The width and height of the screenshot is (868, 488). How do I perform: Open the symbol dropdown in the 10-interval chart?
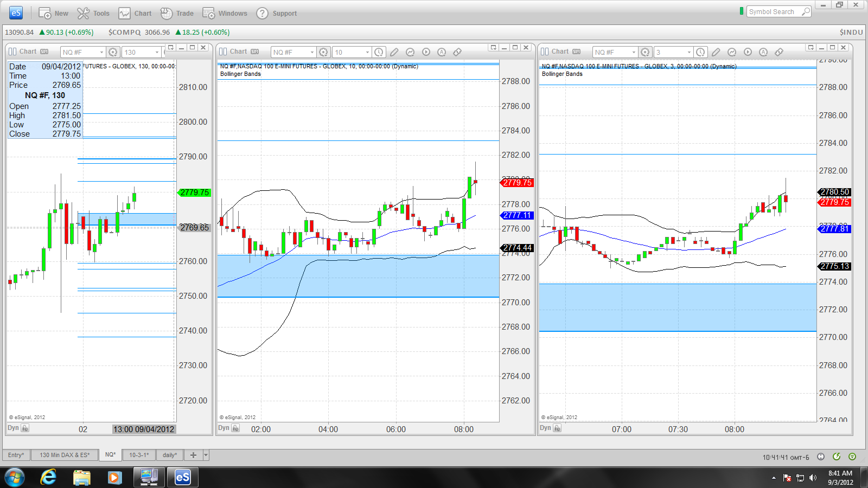312,52
